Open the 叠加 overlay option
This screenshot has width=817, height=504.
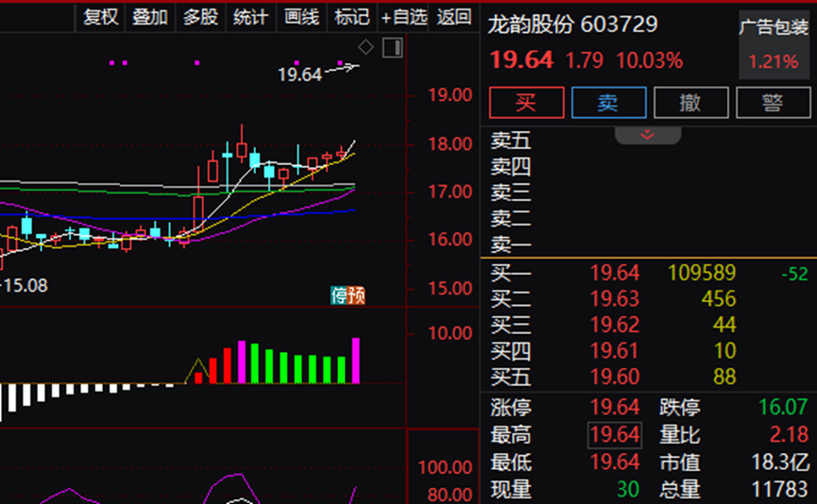click(x=150, y=17)
